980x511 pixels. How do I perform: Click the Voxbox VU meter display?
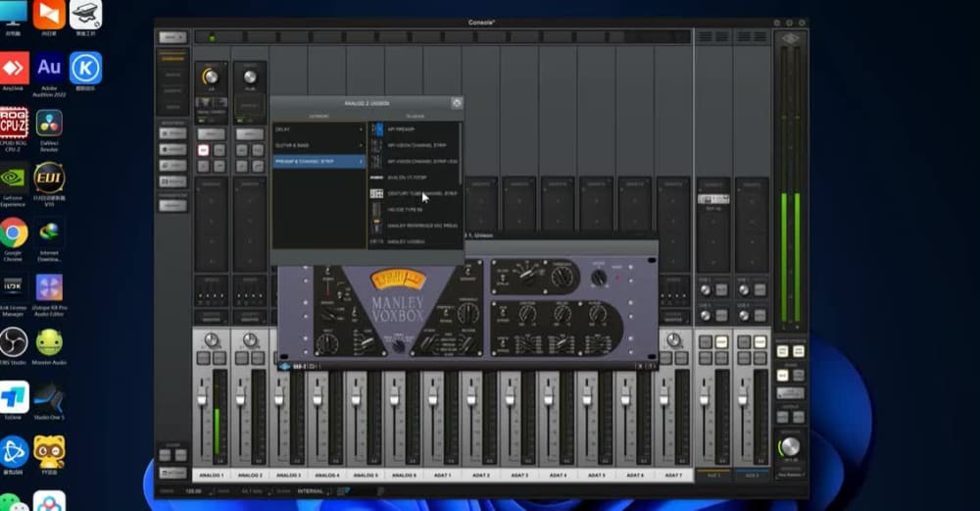[x=398, y=280]
